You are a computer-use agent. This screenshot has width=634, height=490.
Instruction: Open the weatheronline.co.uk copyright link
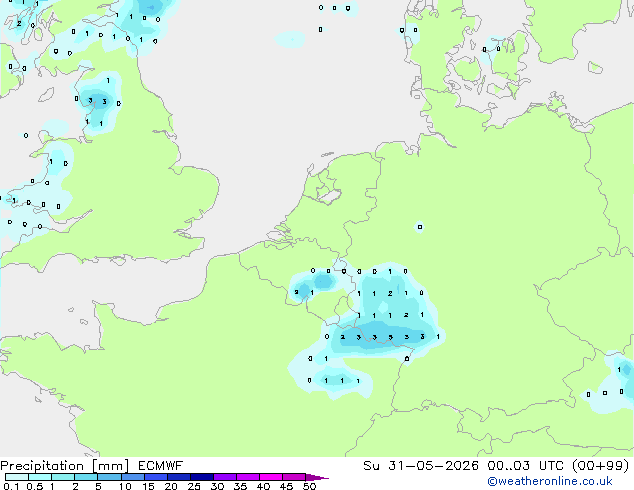(549, 481)
